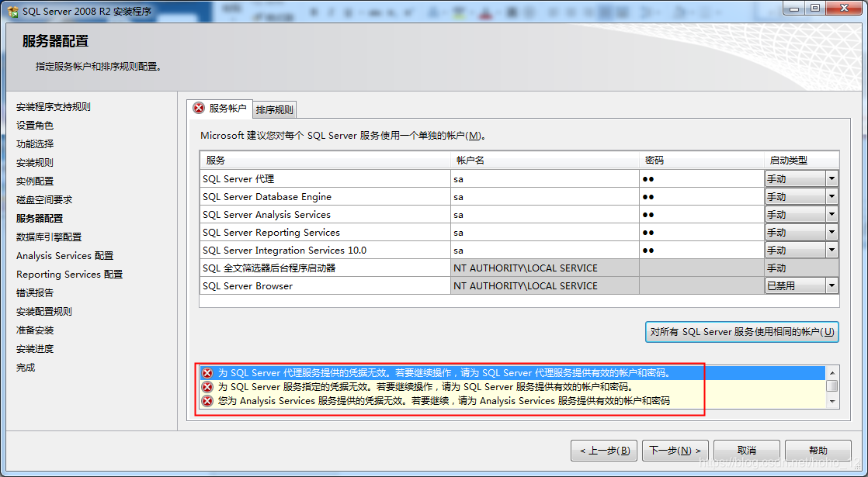This screenshot has height=477, width=868.
Task: Click password field for SQL Server Analysis Services
Action: [x=702, y=214]
